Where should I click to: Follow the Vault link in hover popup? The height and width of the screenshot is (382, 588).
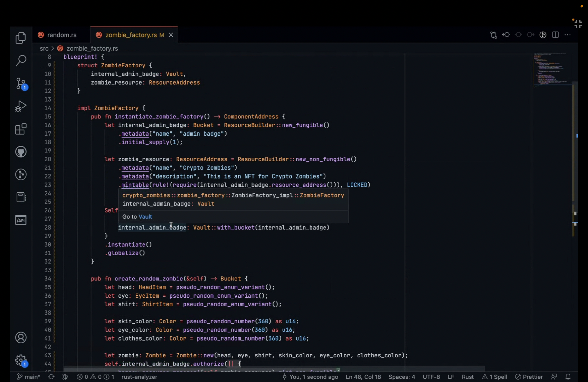tap(145, 216)
